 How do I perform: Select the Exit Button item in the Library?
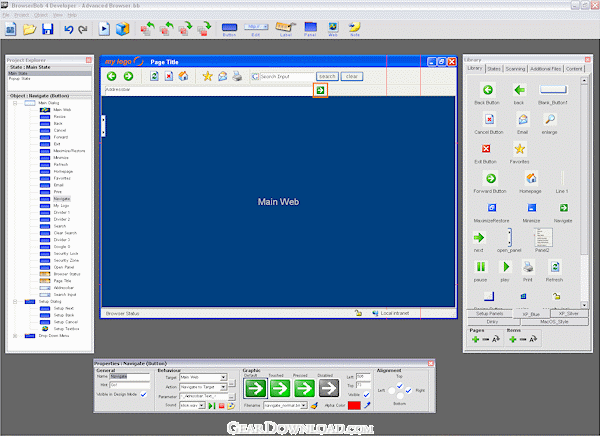[x=486, y=153]
